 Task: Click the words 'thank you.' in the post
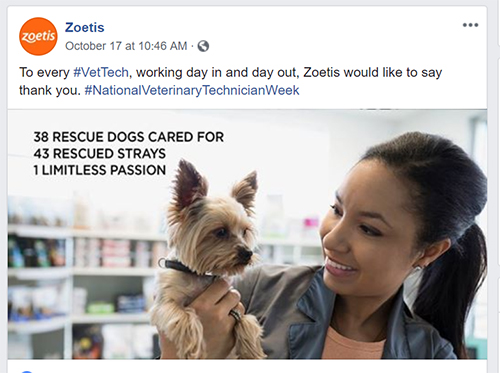(50, 90)
